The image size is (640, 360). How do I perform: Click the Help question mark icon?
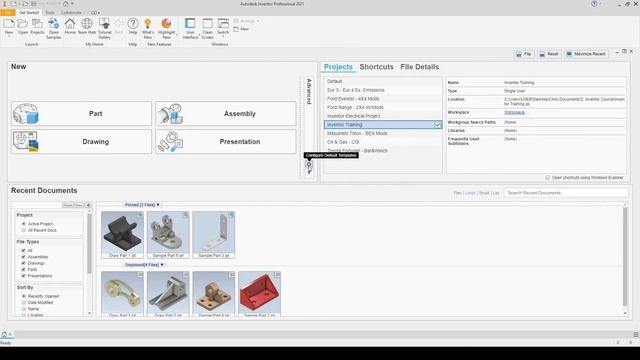coord(133,24)
